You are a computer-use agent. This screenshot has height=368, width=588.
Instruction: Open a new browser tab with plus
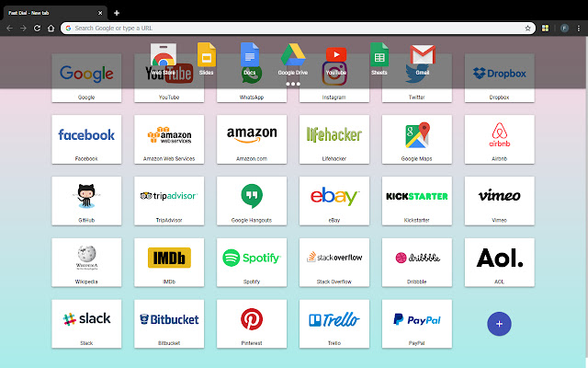pos(117,13)
